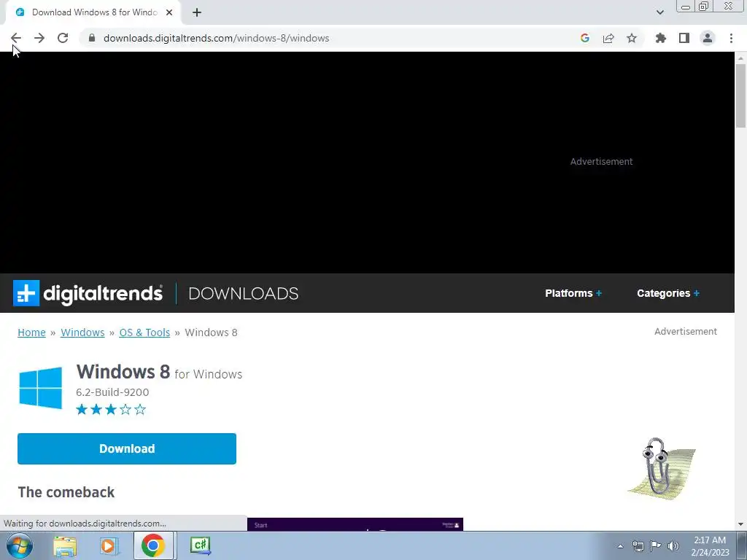Screen dimensions: 747x560
Task: Launch Windows Media Player from the taskbar
Action: click(108, 545)
